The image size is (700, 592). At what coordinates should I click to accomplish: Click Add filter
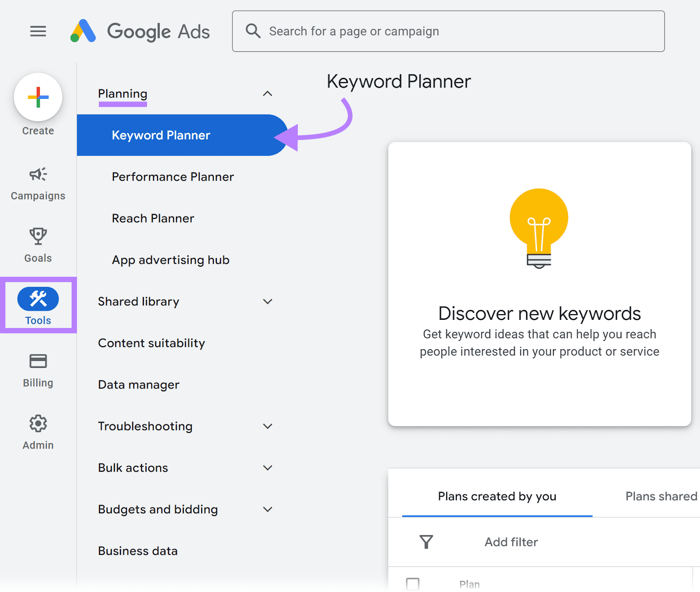(511, 542)
